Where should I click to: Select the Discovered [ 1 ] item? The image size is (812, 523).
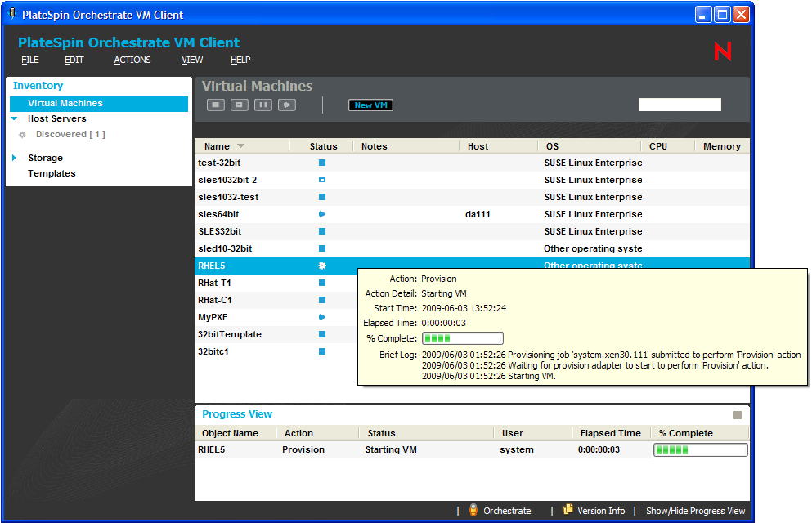[x=70, y=135]
